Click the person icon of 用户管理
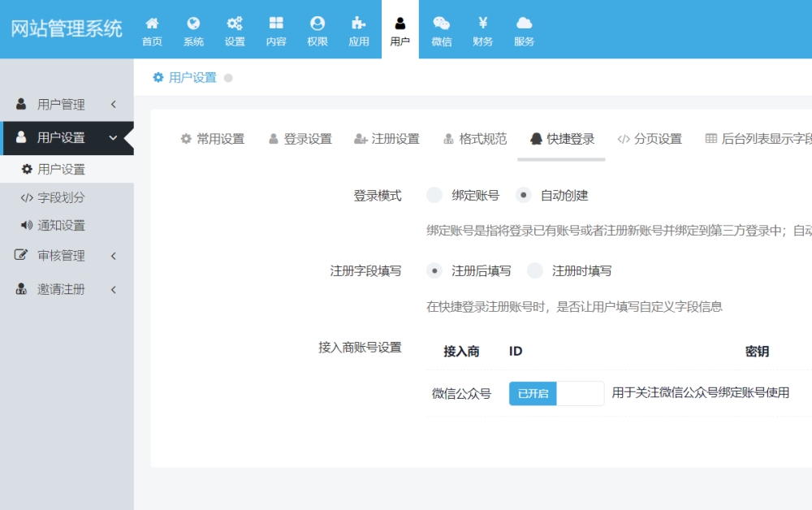 21,104
